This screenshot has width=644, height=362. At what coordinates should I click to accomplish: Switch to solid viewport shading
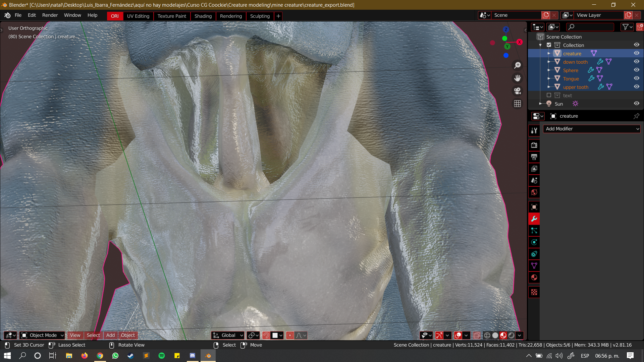pos(495,335)
